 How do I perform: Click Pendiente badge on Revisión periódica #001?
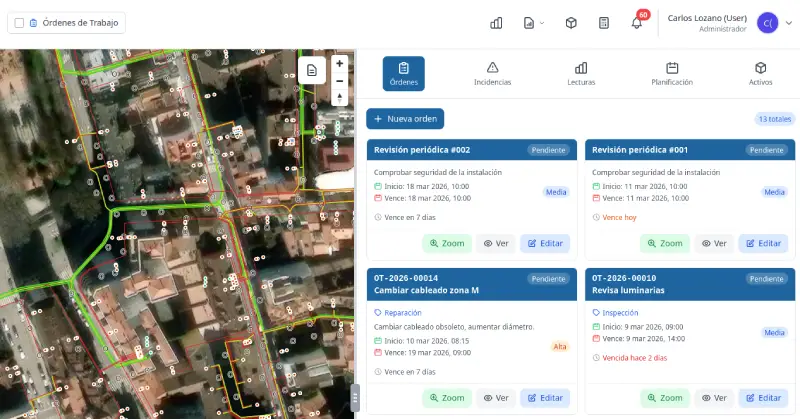(x=766, y=150)
